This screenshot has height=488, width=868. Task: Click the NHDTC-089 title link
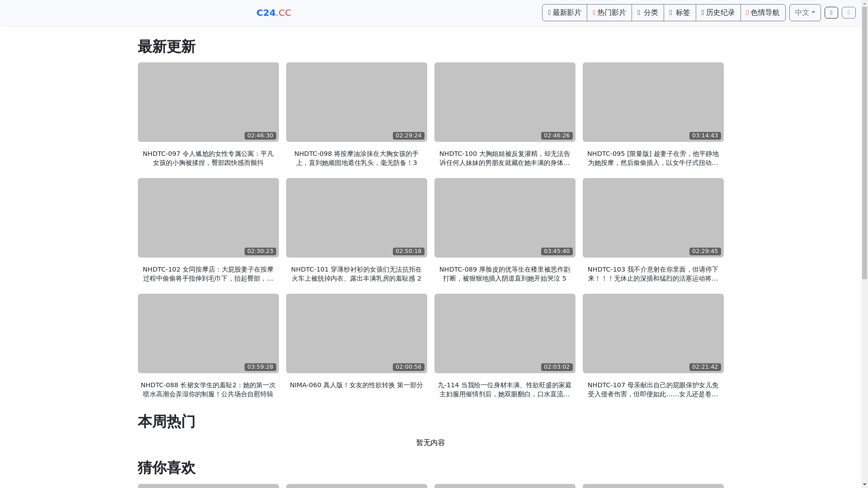(505, 274)
